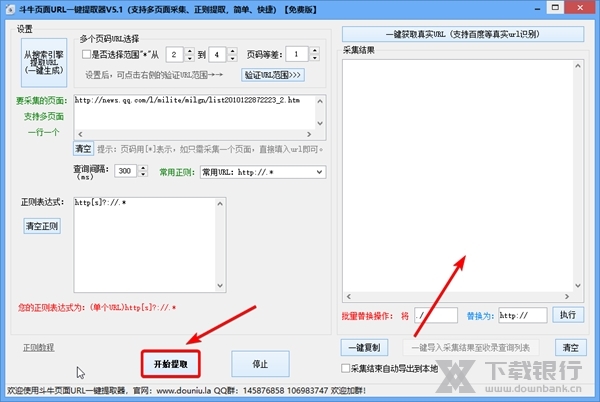Click 清空 button below URL box
600x402 pixels.
point(83,148)
